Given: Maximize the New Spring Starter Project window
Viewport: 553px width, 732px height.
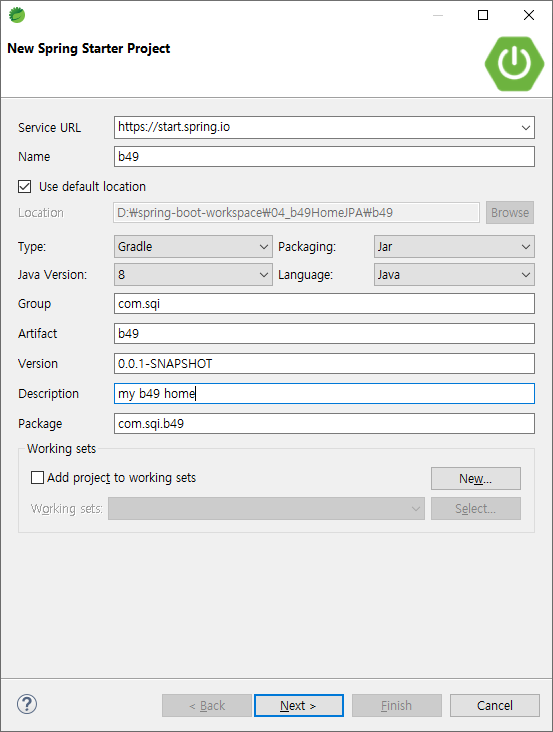Looking at the screenshot, I should click(x=483, y=15).
